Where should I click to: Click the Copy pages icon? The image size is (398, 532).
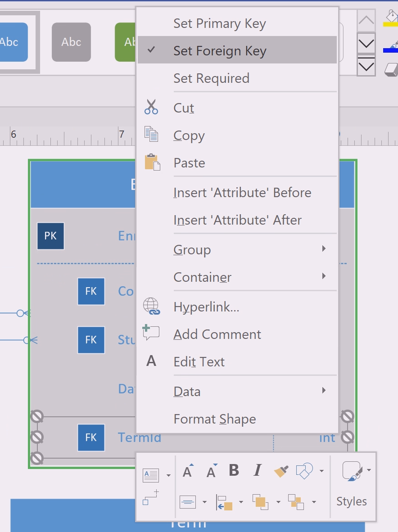[x=151, y=134]
